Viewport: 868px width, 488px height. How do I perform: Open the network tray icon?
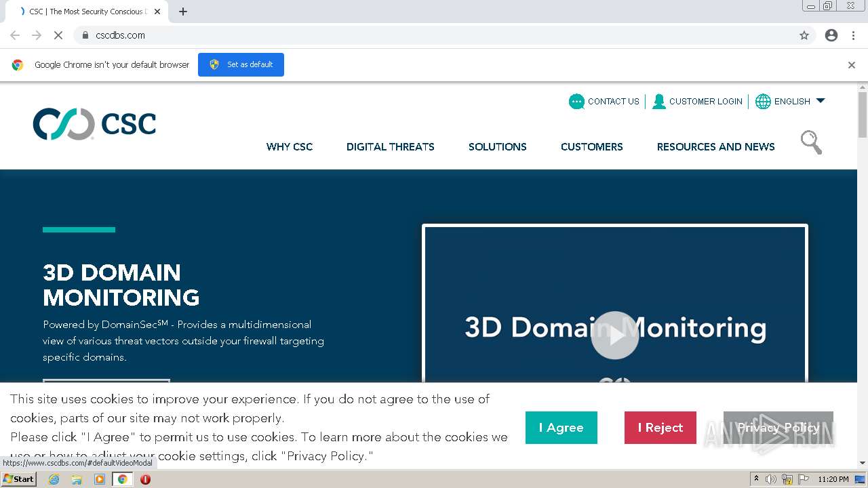coord(787,479)
